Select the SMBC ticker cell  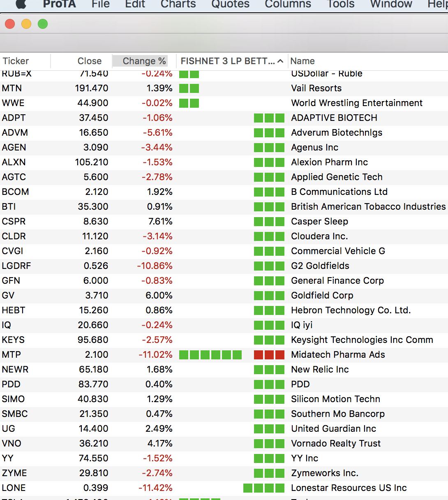(15, 414)
